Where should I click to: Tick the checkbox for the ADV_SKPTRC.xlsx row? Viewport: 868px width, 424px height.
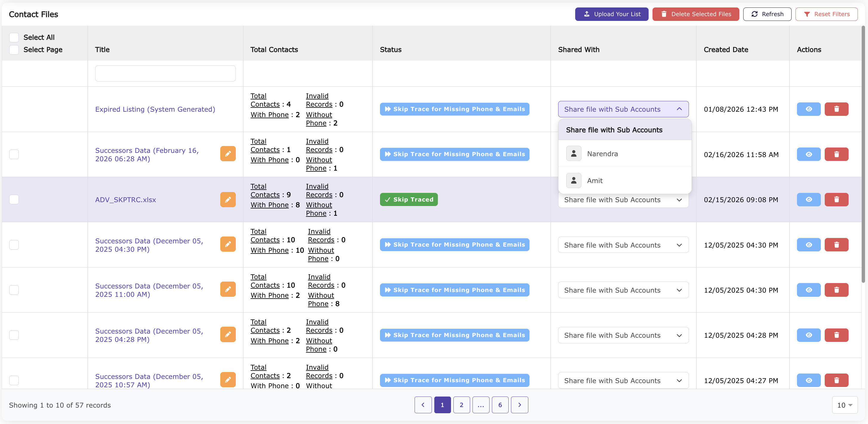14,199
